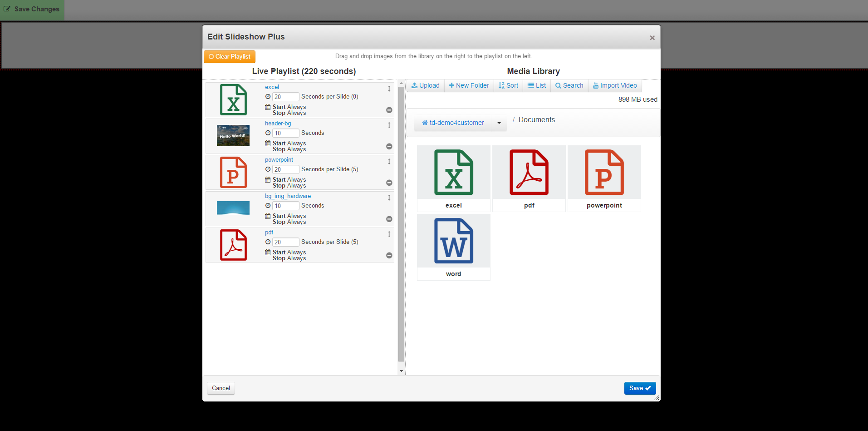Click powerpoint icon in playlist

pos(233,172)
